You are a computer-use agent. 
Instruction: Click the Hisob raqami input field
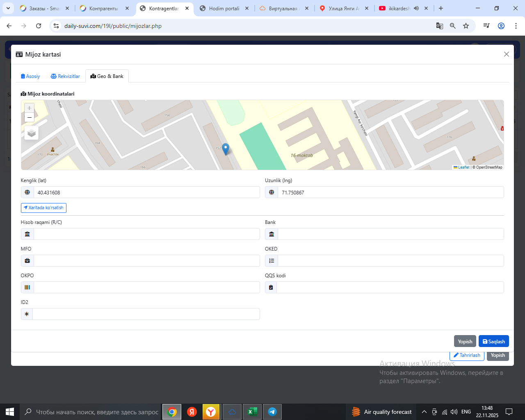point(146,234)
